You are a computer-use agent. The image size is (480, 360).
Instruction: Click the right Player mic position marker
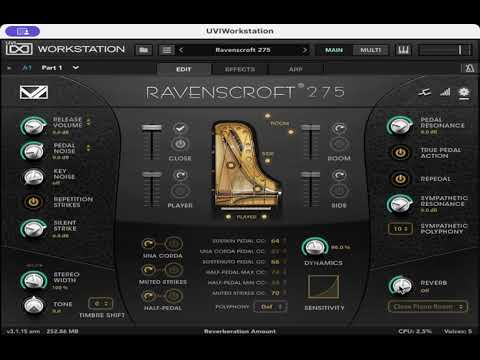pos(264,217)
